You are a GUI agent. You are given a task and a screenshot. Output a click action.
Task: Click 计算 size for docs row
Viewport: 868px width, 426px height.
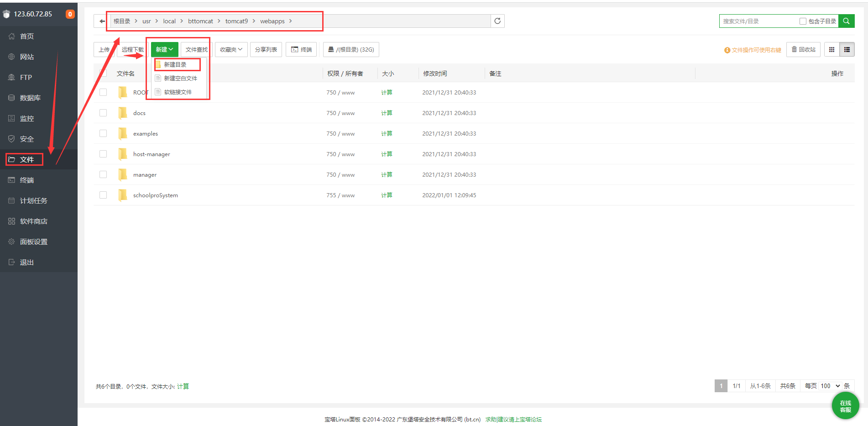tap(387, 113)
